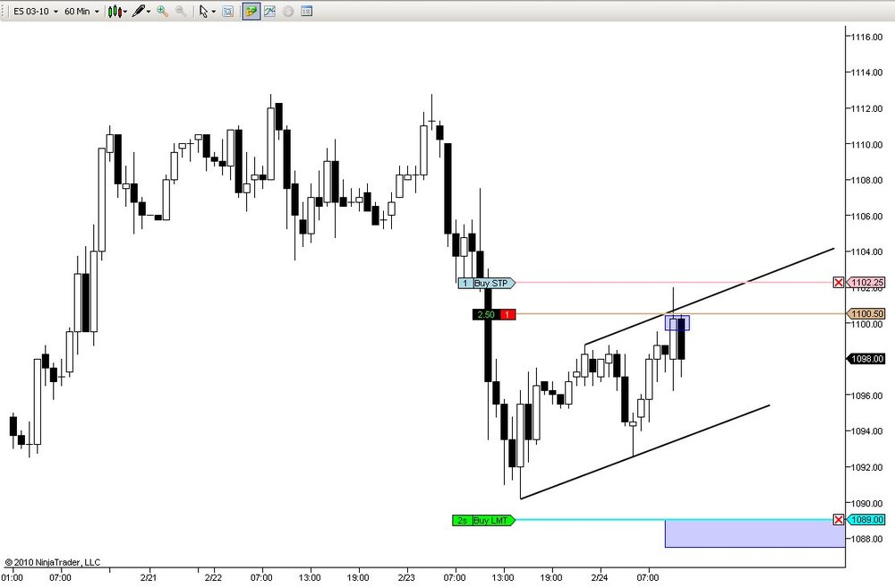The height and width of the screenshot is (588, 895).
Task: Click the 1090.00 price axis label
Action: point(866,504)
